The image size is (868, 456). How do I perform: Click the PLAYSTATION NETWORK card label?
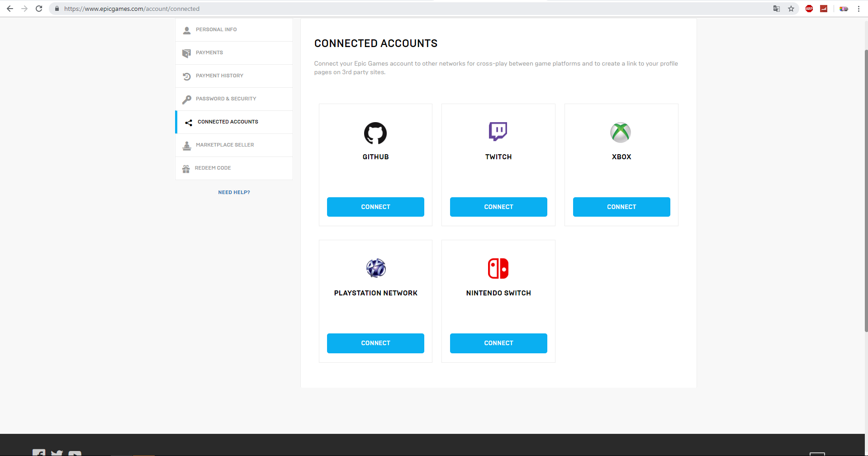[x=375, y=293]
